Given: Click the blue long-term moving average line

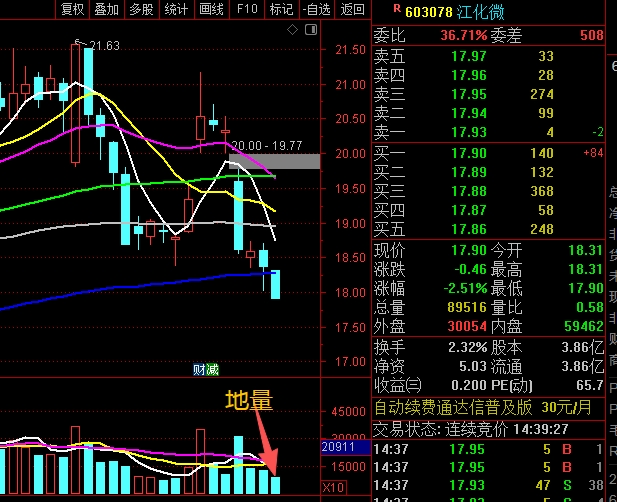Looking at the screenshot, I should click(138, 286).
